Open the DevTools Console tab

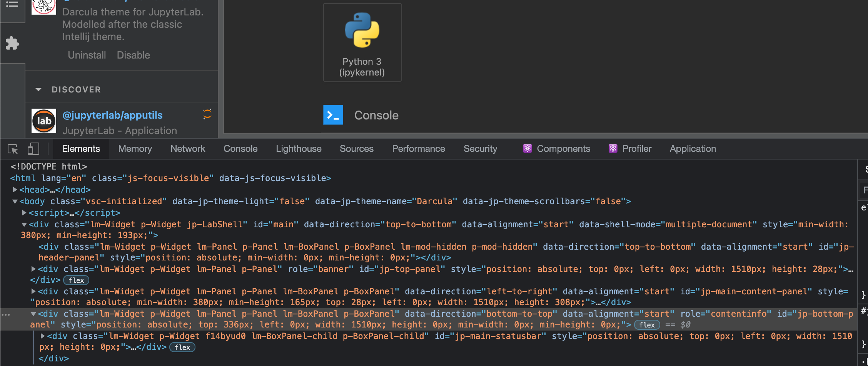click(240, 149)
